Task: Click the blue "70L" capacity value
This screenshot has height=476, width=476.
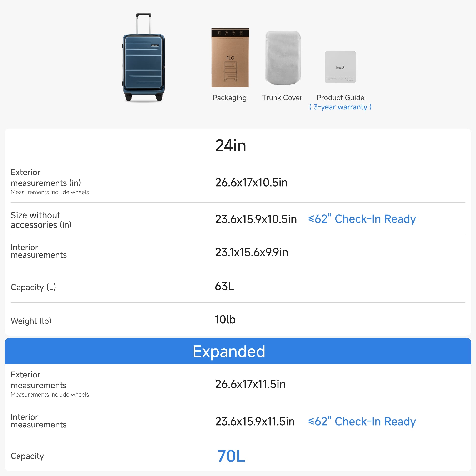Action: point(231,456)
